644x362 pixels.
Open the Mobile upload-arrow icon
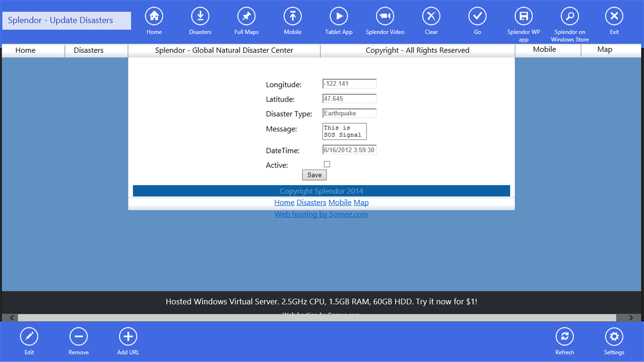point(292,17)
